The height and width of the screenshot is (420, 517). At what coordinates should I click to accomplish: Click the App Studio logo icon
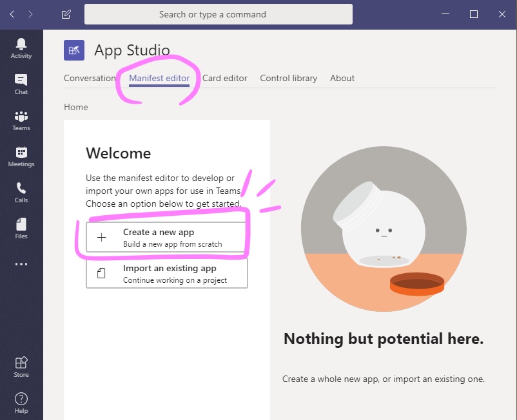click(74, 50)
